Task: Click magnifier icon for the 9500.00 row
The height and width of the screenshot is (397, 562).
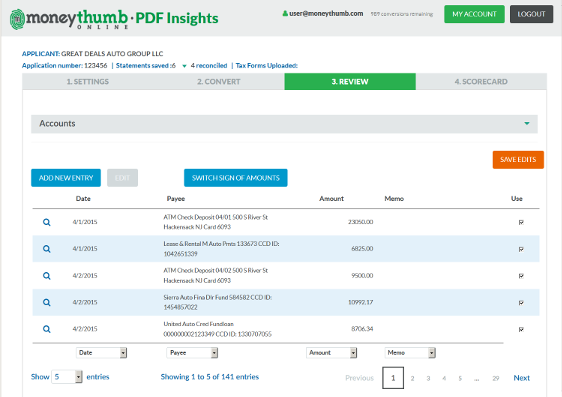Action: coord(47,276)
